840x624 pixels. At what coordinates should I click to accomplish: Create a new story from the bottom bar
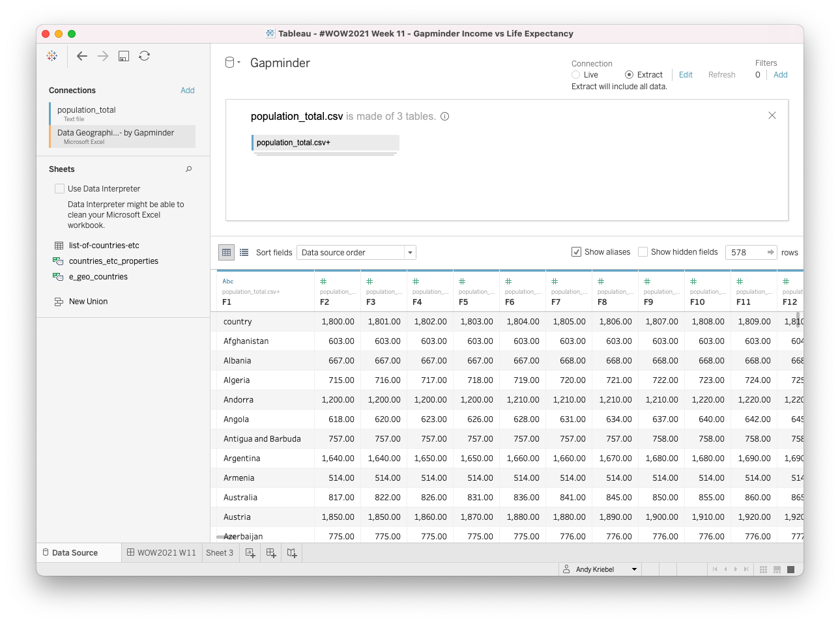click(x=292, y=553)
